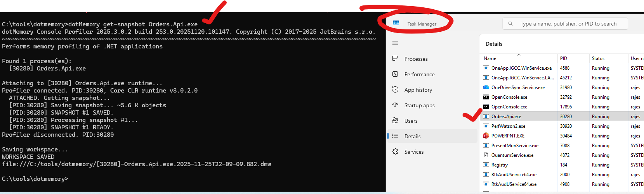This screenshot has height=194, width=644.
Task: Click the Users people icon
Action: tap(395, 120)
